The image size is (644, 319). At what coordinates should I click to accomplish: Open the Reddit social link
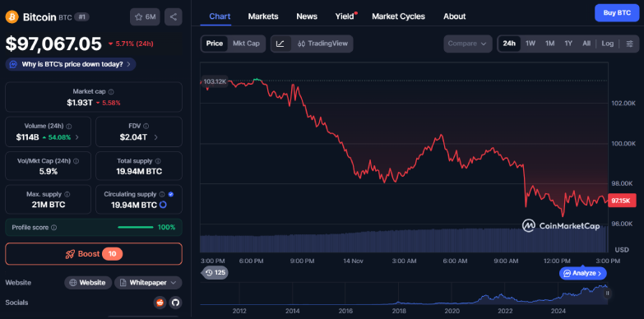pos(160,303)
